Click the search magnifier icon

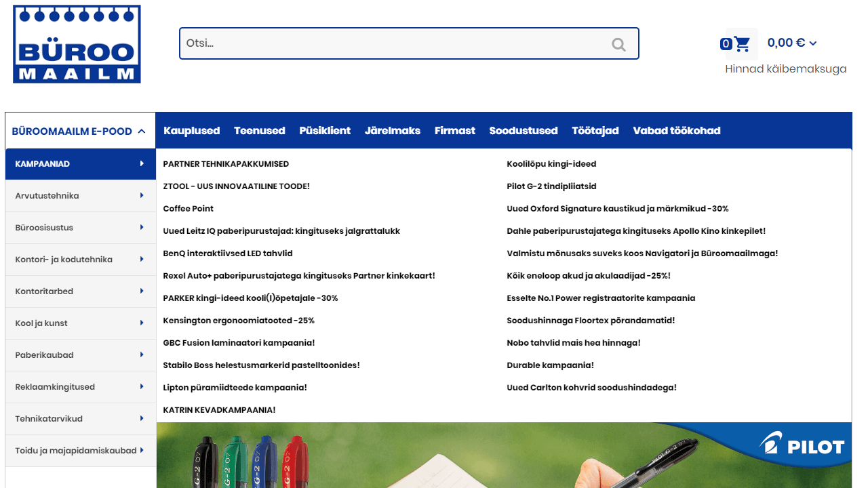(x=618, y=44)
